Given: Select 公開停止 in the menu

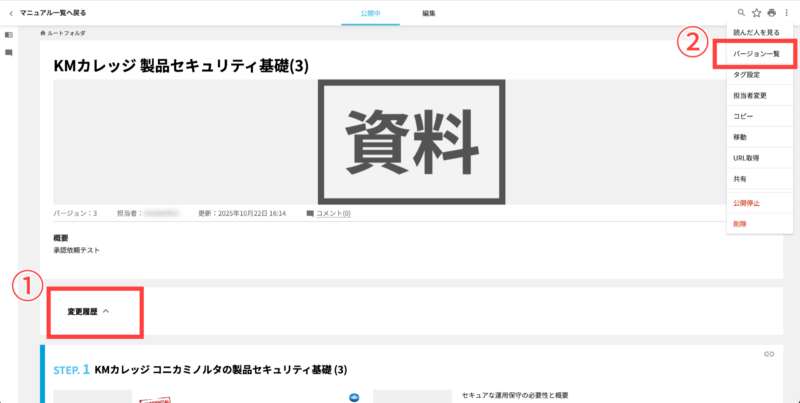Looking at the screenshot, I should pyautogui.click(x=760, y=203).
